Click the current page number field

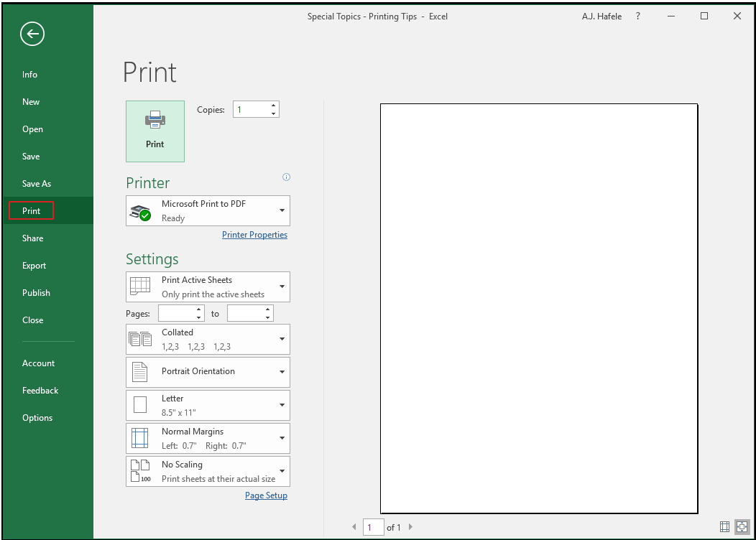click(374, 527)
